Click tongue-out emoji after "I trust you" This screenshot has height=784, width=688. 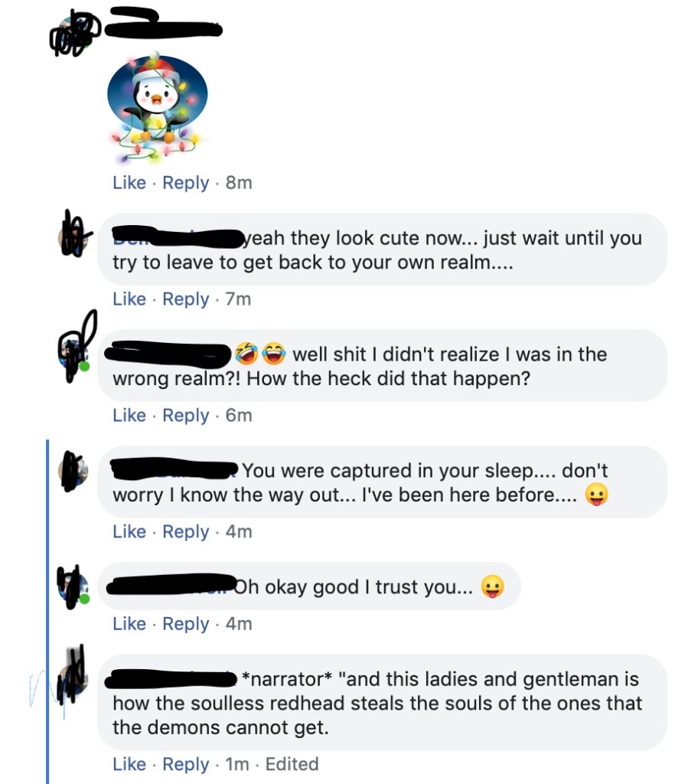[x=491, y=588]
